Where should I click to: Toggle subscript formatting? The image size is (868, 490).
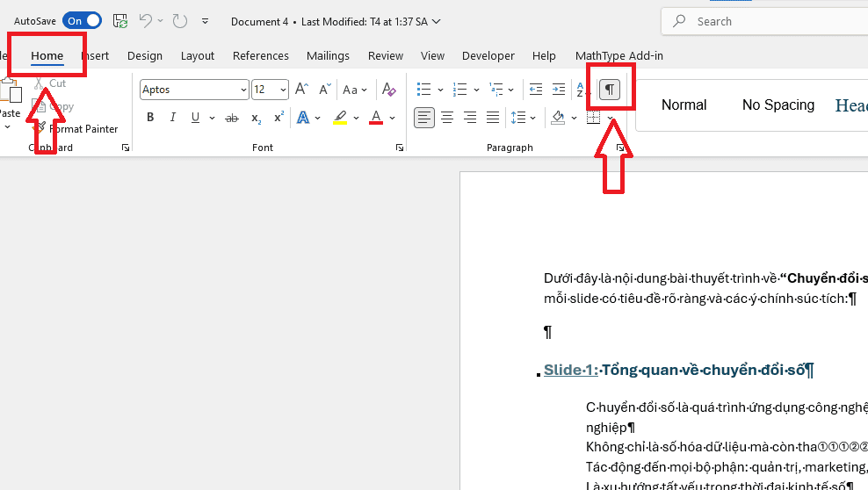click(x=256, y=118)
